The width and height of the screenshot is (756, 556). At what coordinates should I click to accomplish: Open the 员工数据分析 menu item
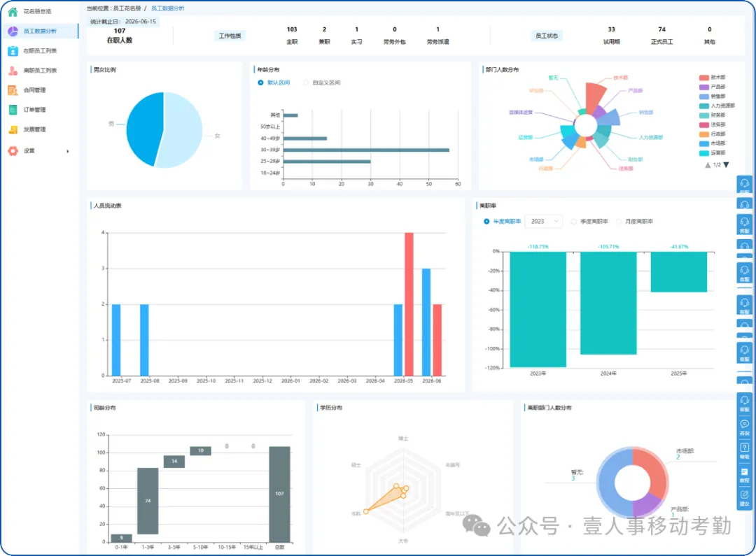point(40,31)
